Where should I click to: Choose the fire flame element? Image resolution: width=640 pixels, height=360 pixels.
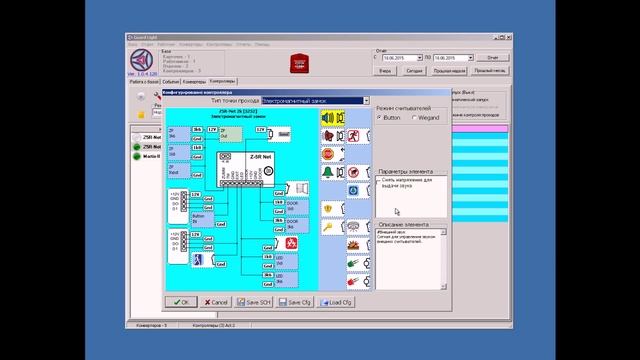click(358, 245)
